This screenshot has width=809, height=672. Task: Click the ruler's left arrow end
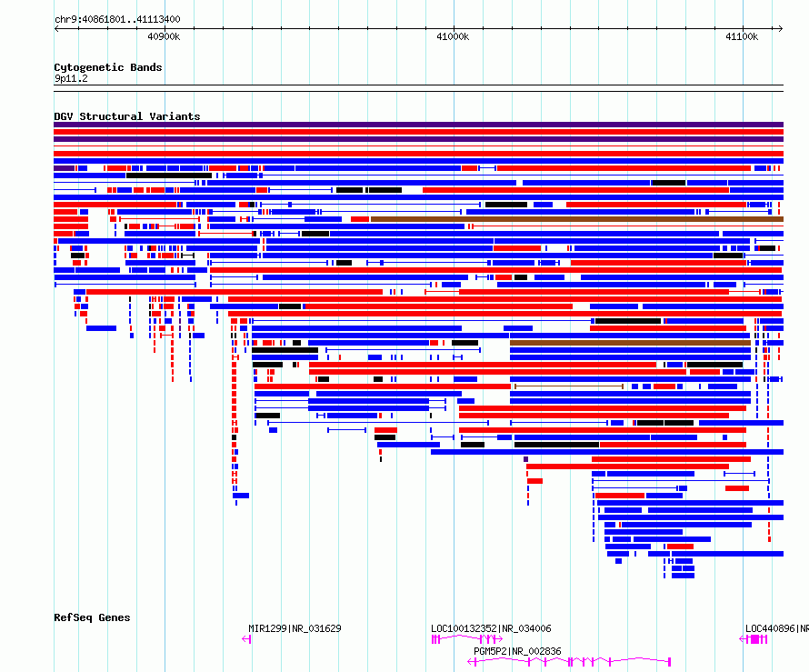tap(56, 29)
